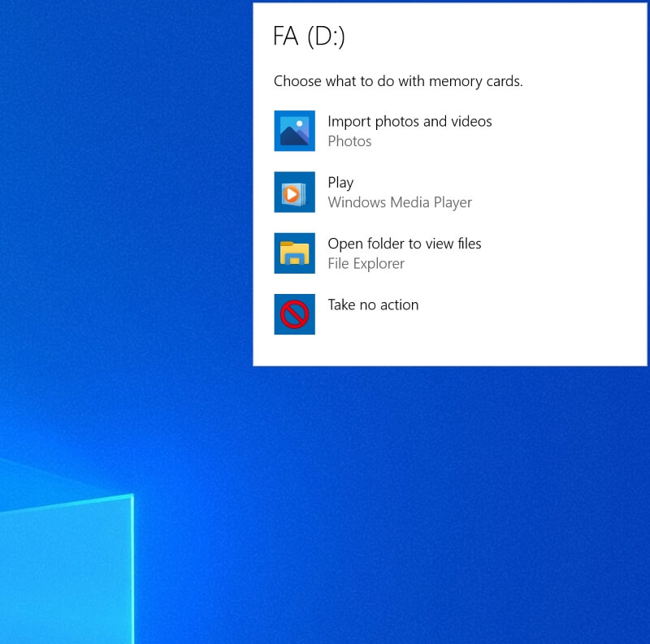Click the FA (D:) title text
The height and width of the screenshot is (644, 650).
tap(309, 36)
